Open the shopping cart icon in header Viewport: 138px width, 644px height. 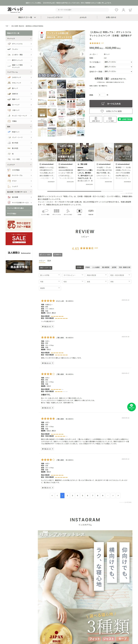click(x=130, y=10)
